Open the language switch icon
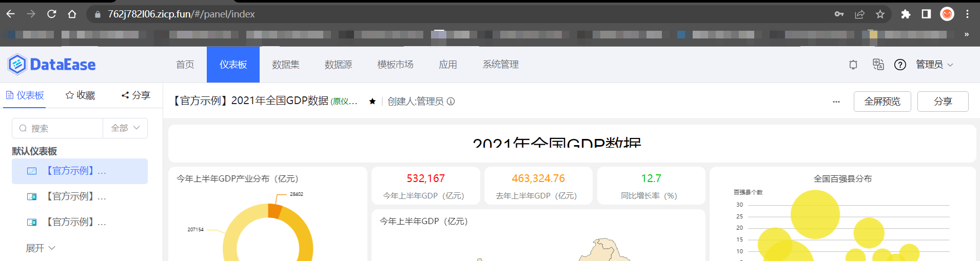Viewport: 980px width, 261px height. 878,65
